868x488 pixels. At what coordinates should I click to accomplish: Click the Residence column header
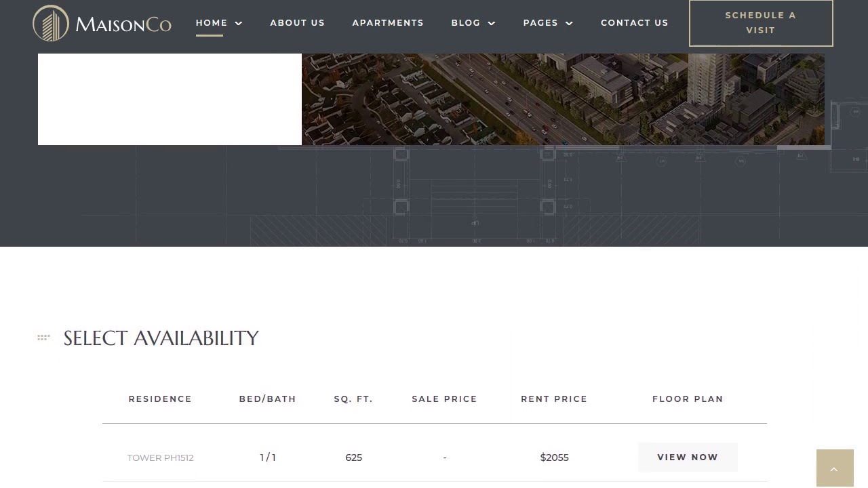click(x=160, y=399)
